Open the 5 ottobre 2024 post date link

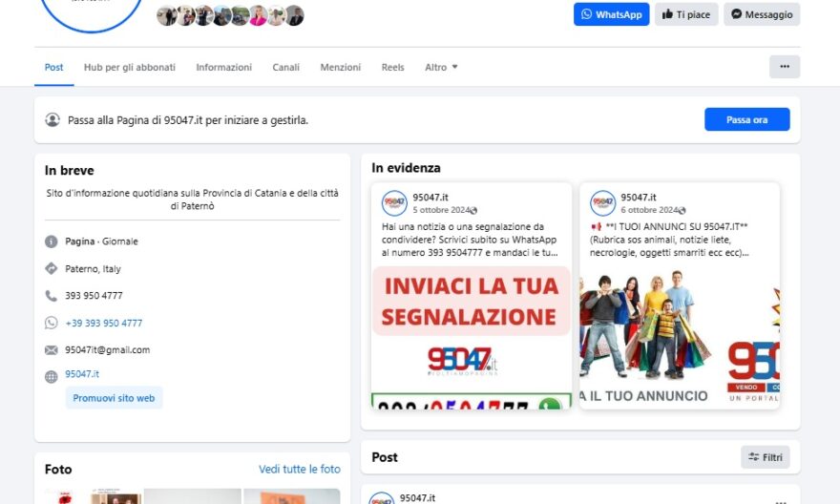pos(441,210)
